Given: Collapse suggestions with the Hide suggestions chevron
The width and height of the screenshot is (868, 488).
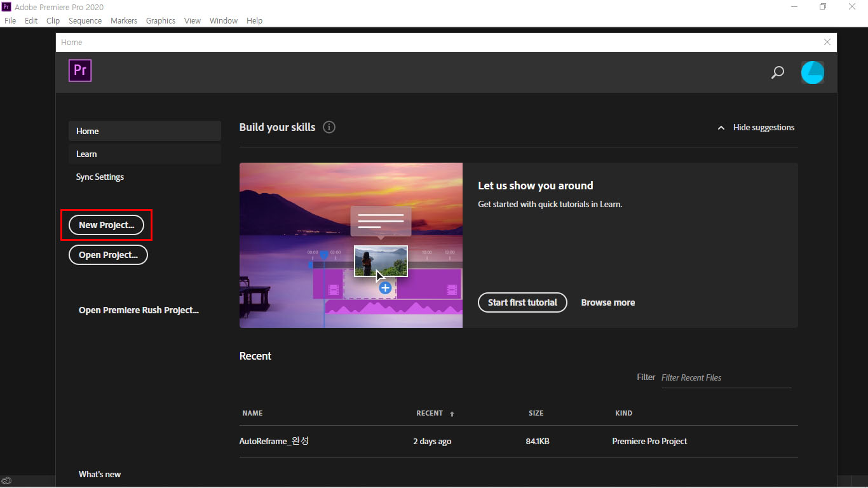Looking at the screenshot, I should tap(721, 128).
